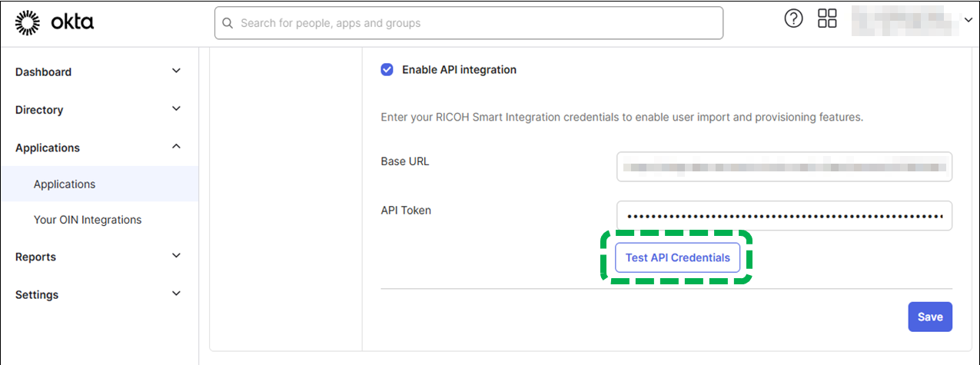The height and width of the screenshot is (365, 980).
Task: Focus the Base URL input field
Action: (784, 166)
